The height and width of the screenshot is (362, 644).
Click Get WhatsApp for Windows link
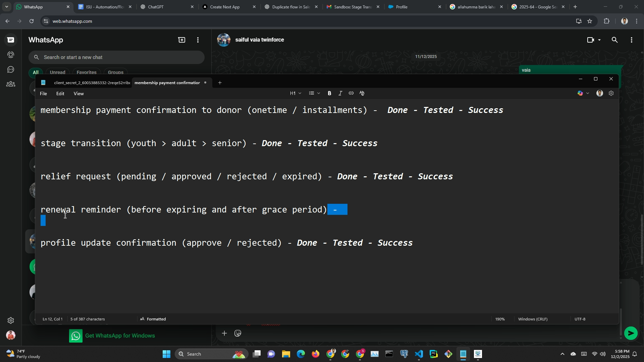(x=120, y=336)
